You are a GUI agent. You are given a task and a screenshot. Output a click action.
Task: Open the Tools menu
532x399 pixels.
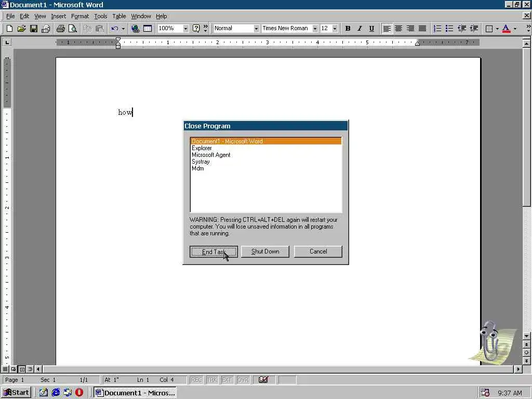point(100,16)
